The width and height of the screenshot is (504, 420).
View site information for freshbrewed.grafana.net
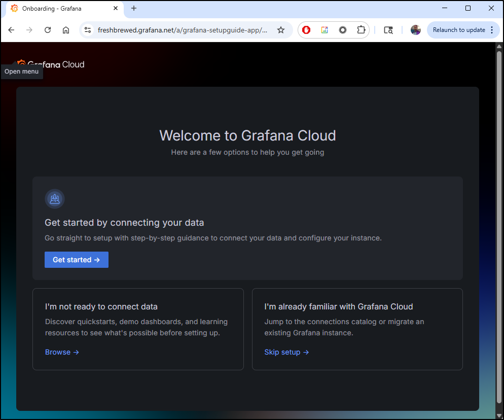87,30
